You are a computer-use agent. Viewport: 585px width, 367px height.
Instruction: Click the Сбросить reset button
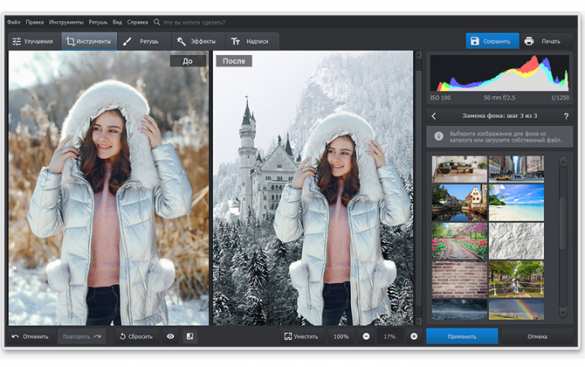pyautogui.click(x=136, y=336)
